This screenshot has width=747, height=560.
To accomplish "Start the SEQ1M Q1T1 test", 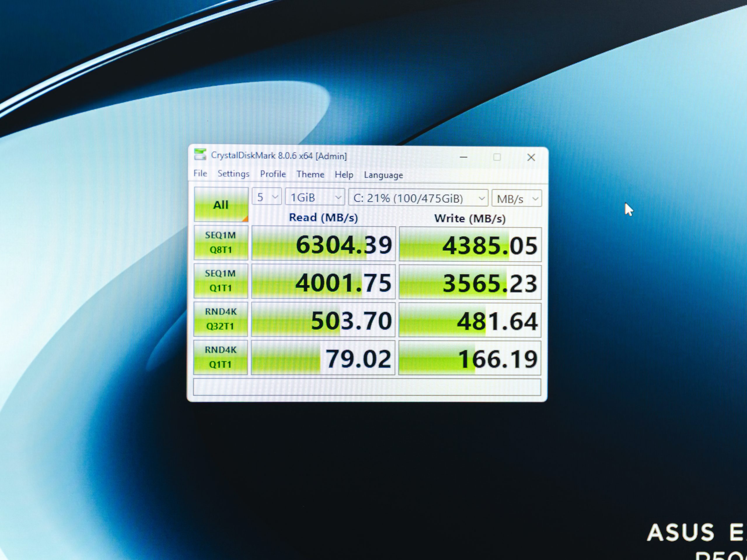I will tap(221, 281).
